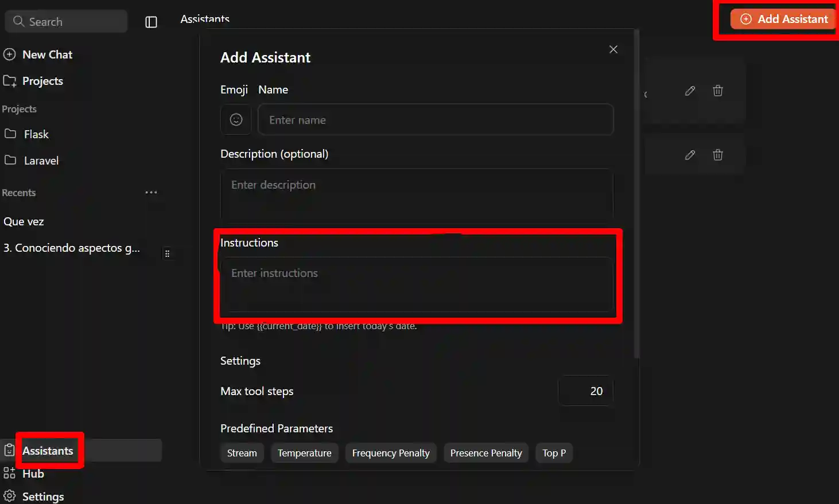Enable the Frequency Penalty parameter
The width and height of the screenshot is (839, 504).
pyautogui.click(x=390, y=453)
